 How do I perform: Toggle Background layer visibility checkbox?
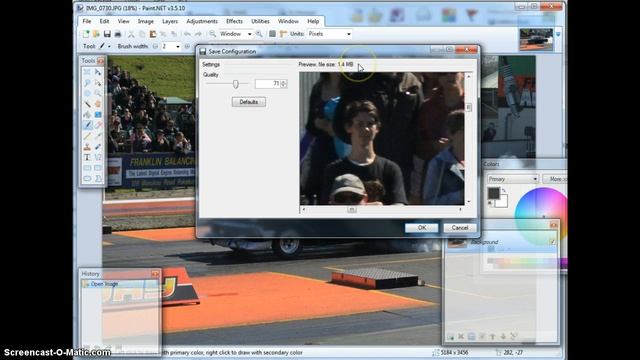pos(553,242)
